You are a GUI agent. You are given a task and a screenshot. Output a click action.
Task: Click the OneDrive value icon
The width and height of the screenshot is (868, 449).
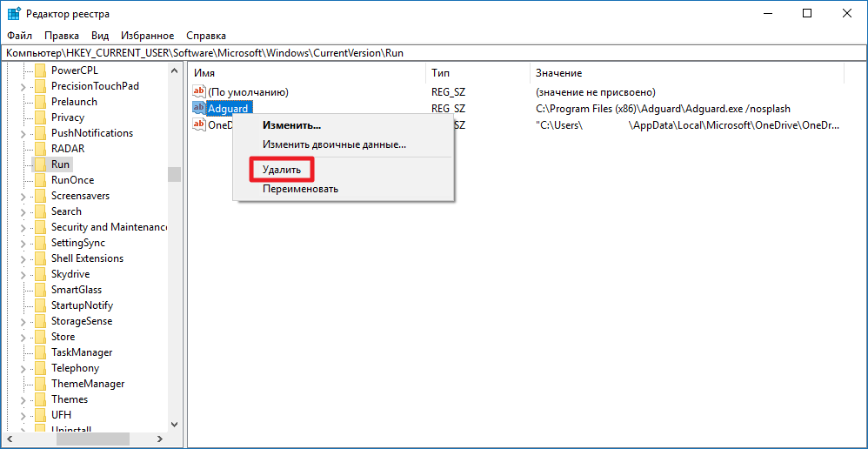tap(198, 124)
